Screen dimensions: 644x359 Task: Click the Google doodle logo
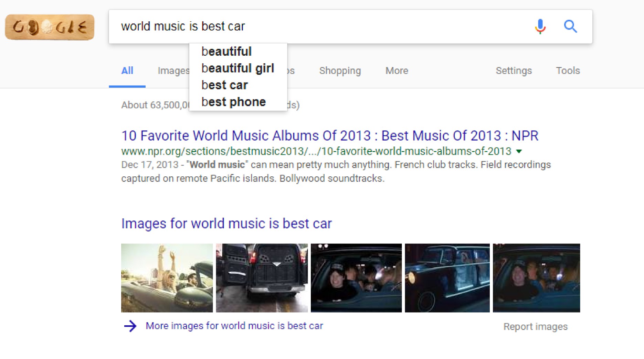50,27
